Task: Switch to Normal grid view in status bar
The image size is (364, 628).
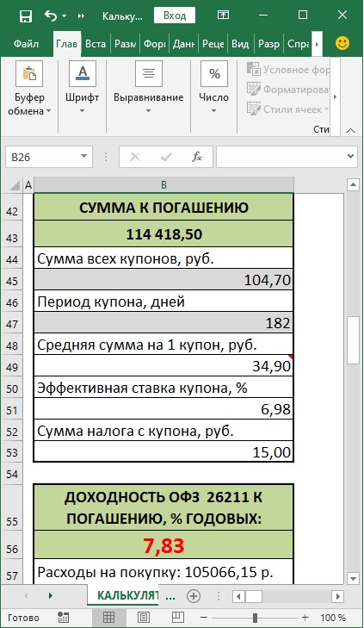Action: pyautogui.click(x=108, y=617)
